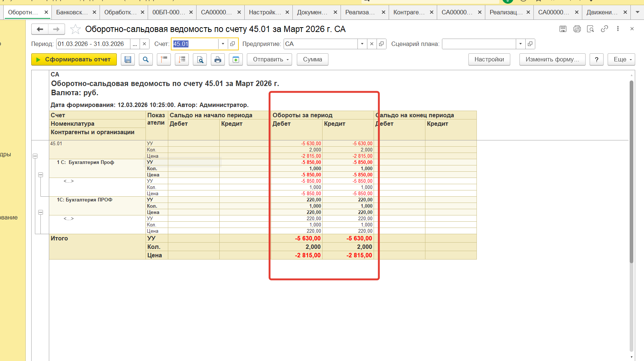Save the report with the diskette icon
This screenshot has height=361, width=644.
tap(128, 60)
